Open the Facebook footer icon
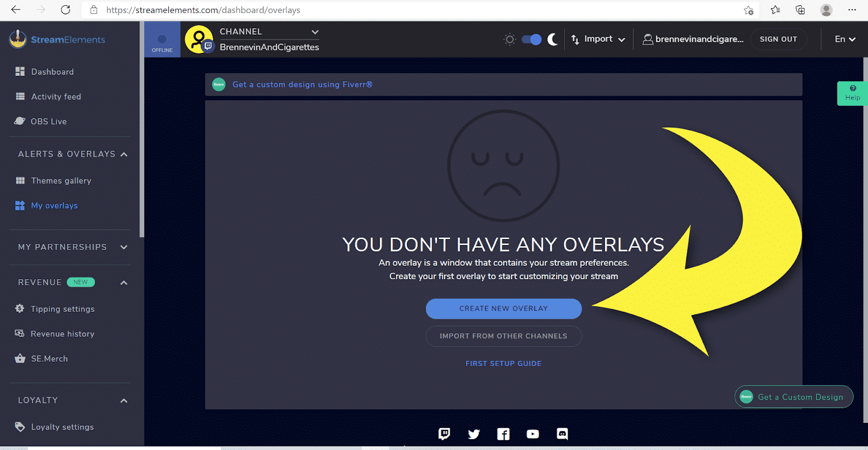The height and width of the screenshot is (450, 868). pyautogui.click(x=503, y=434)
